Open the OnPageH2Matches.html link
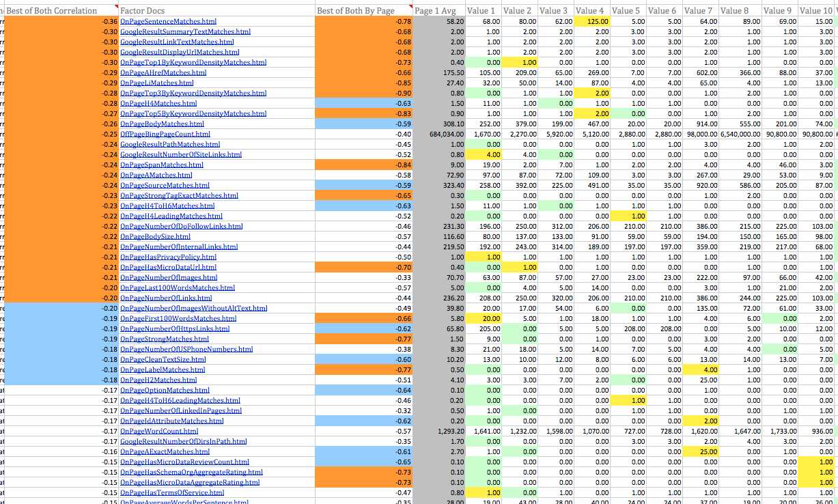This screenshot has height=504, width=838. pyautogui.click(x=158, y=380)
